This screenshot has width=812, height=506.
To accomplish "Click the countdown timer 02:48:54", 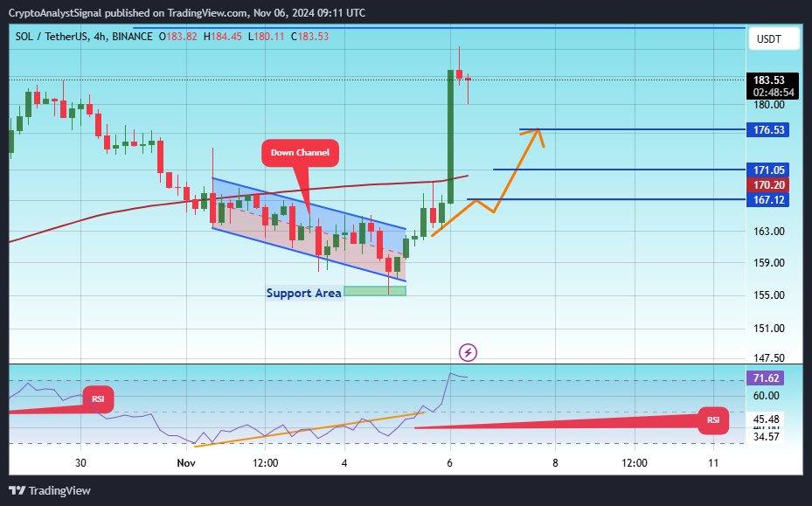I will [774, 93].
